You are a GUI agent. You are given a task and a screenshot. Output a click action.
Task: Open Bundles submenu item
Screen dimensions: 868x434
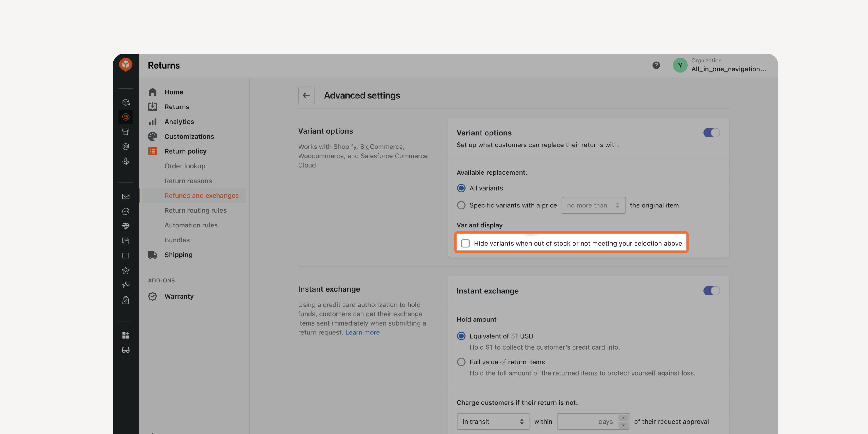[177, 240]
